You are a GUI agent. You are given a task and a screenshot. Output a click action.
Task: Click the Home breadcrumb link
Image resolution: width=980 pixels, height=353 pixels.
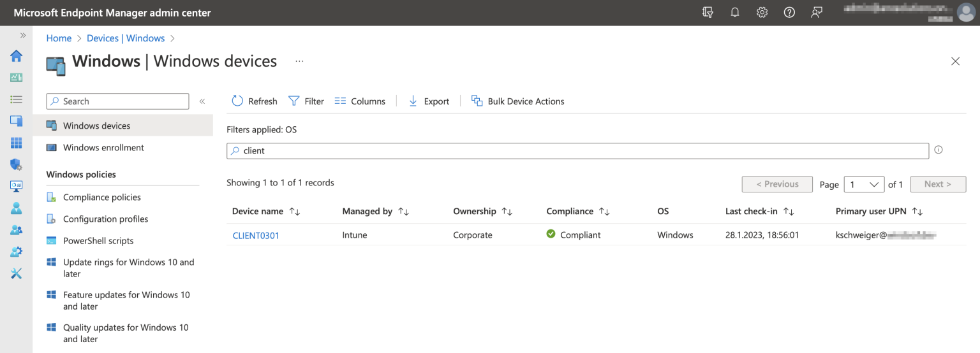pos(59,38)
